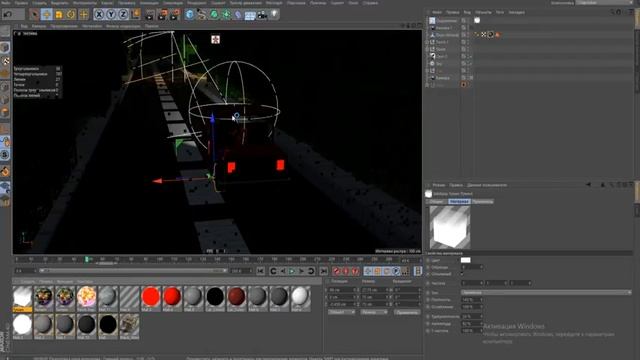Undo the last action with the toolbar arrow
640x360 pixels.
tap(7, 15)
